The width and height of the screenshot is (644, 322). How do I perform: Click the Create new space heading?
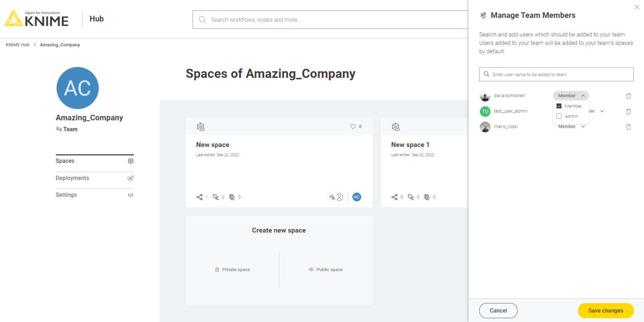(x=279, y=230)
